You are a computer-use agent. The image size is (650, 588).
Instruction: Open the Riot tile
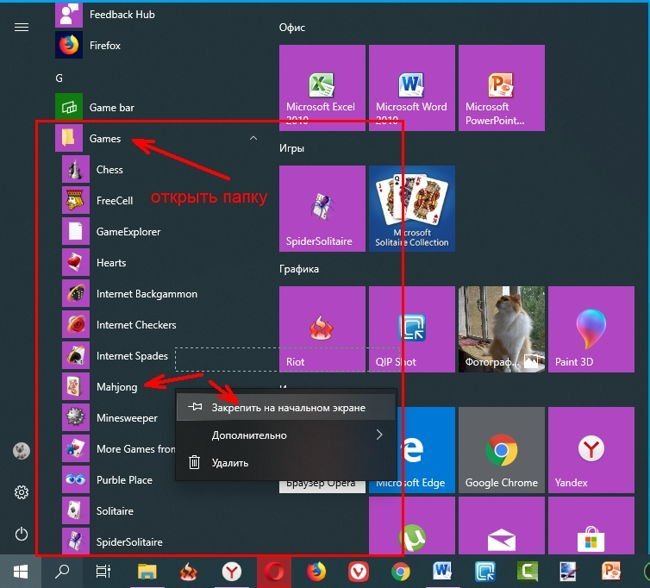(x=322, y=329)
